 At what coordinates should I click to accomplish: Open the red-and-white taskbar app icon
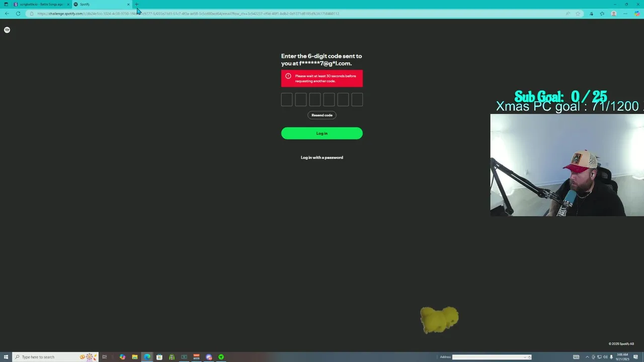tap(196, 357)
